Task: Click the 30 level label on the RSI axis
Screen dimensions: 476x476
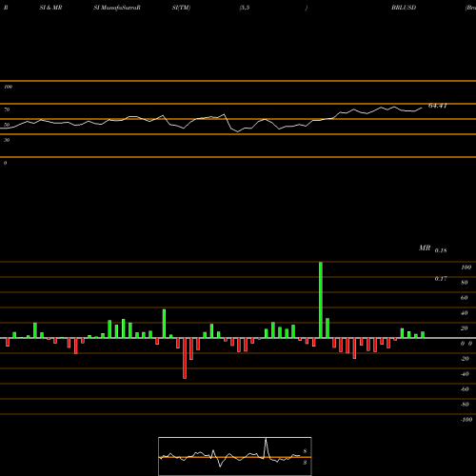Action: pos(7,140)
